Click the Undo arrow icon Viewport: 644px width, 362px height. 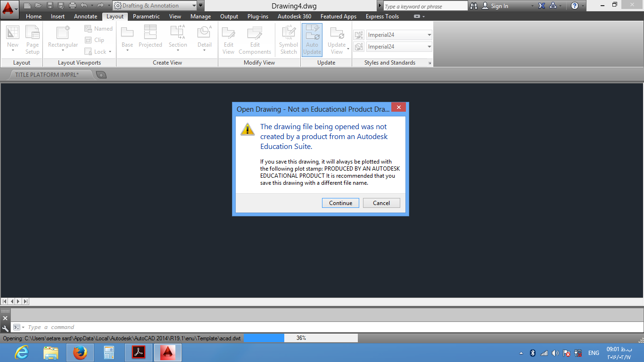(x=84, y=6)
